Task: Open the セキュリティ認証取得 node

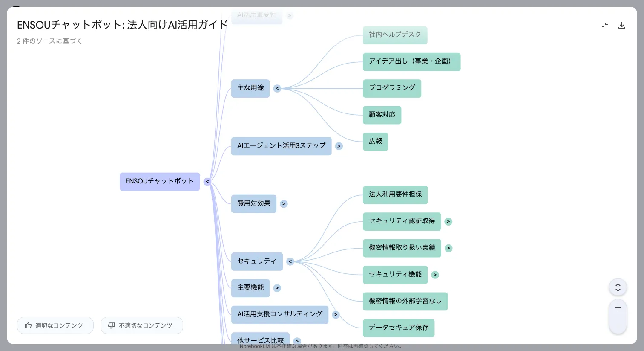Action: click(x=402, y=221)
